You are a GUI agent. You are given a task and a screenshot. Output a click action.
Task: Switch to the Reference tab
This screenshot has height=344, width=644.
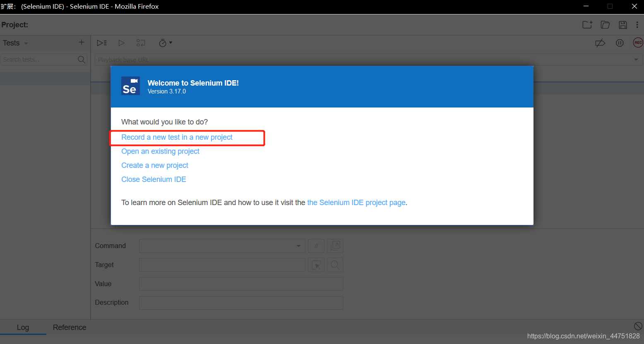pos(70,327)
